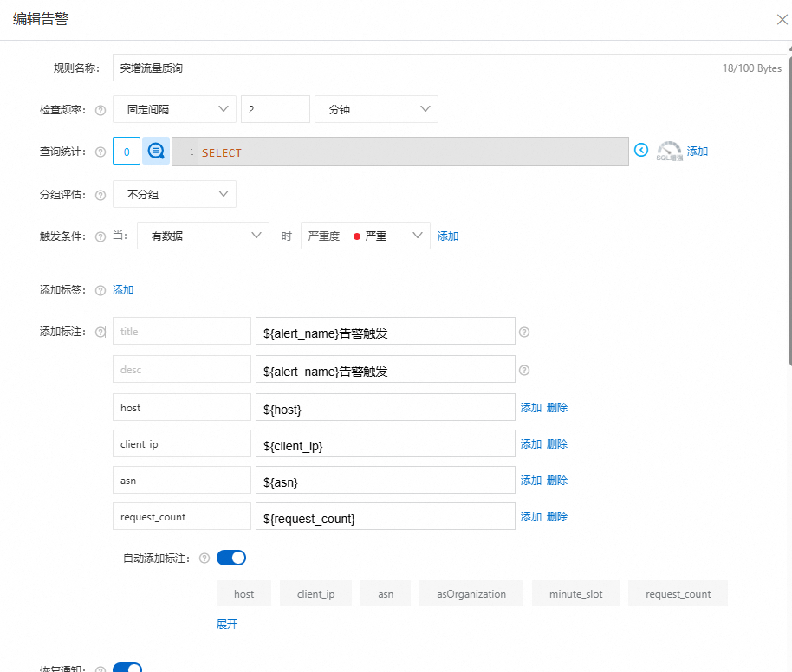Turn off the 恢复通知 toggle at bottom
Viewport: 792px width, 672px height.
click(x=127, y=668)
